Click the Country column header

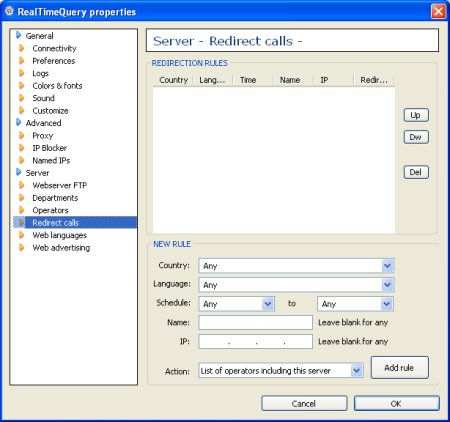173,80
